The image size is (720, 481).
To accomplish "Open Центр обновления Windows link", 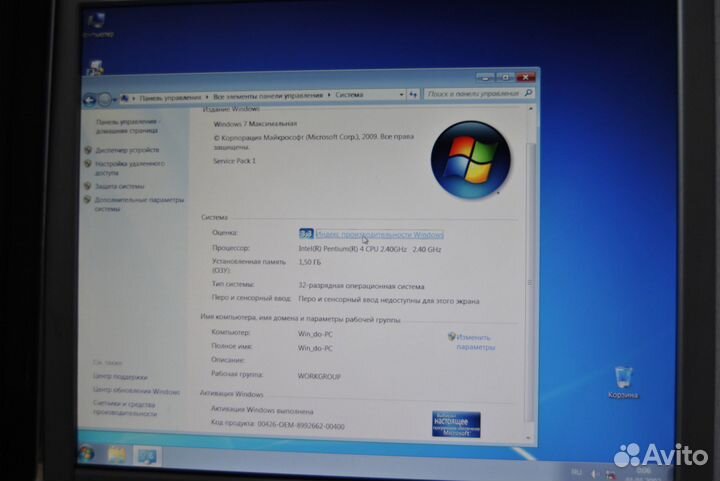I will (136, 391).
